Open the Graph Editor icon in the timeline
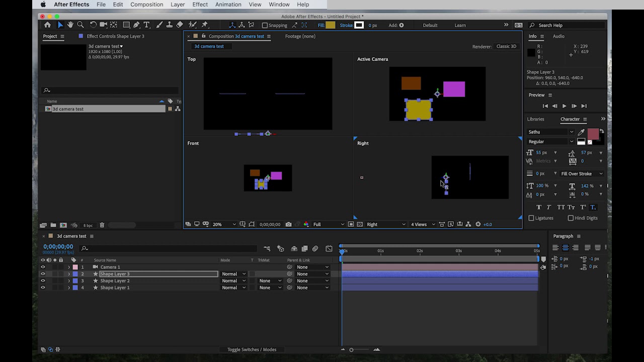 pyautogui.click(x=329, y=248)
